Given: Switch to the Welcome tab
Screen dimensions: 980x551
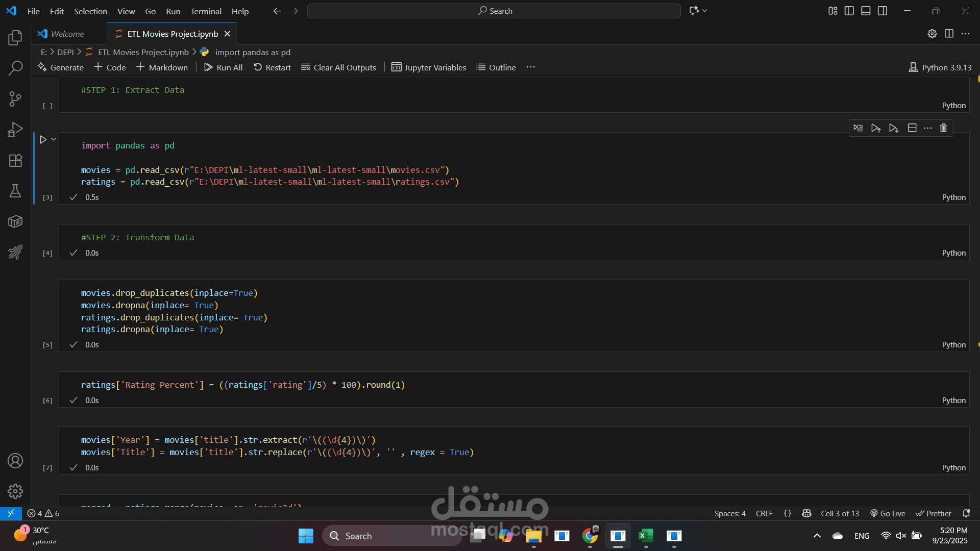Looking at the screenshot, I should tap(67, 34).
